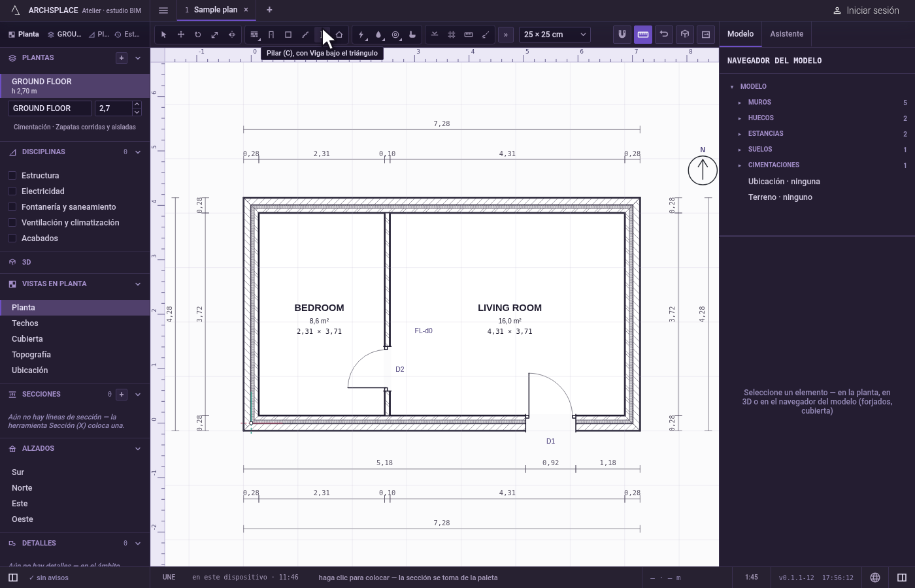
Task: Select the ruler measure tool in toolbar
Action: pyautogui.click(x=469, y=35)
